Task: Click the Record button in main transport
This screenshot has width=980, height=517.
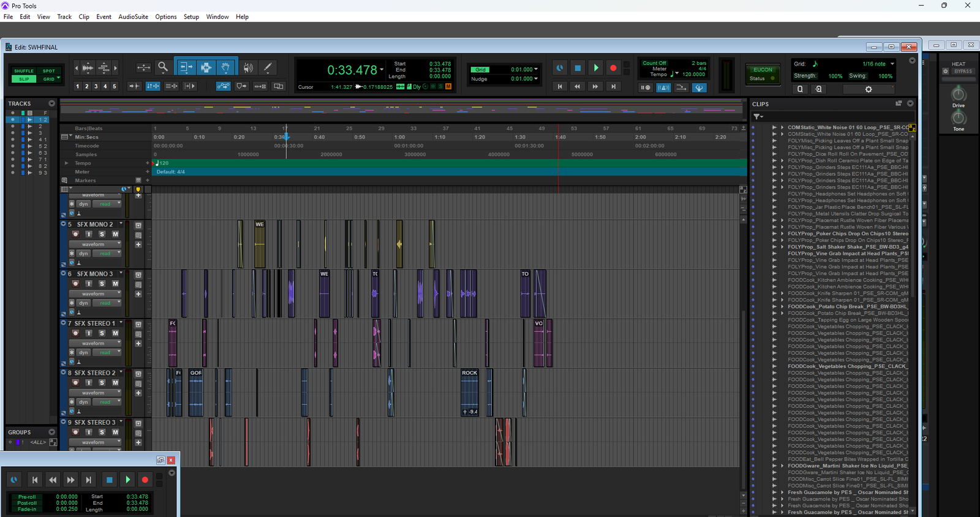Action: (x=613, y=68)
